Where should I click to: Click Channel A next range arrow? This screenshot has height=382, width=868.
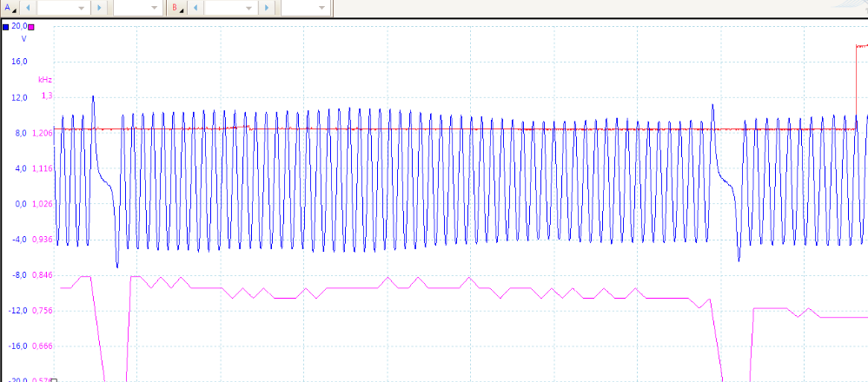pos(98,8)
